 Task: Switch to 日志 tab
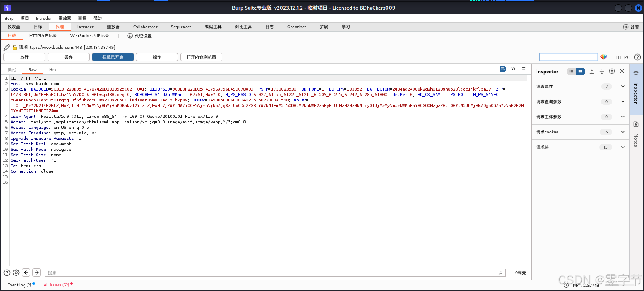point(270,27)
